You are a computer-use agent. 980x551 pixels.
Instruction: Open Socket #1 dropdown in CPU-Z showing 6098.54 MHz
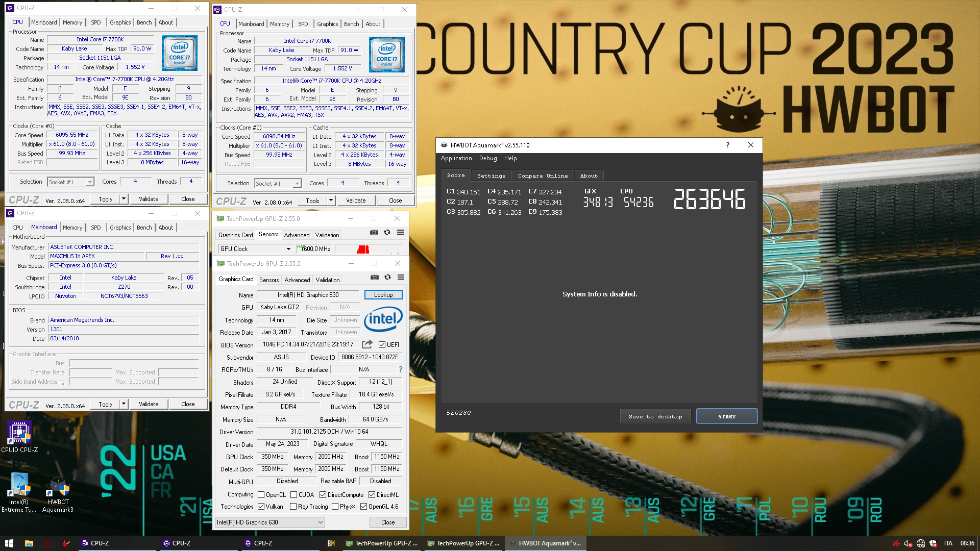tap(278, 183)
